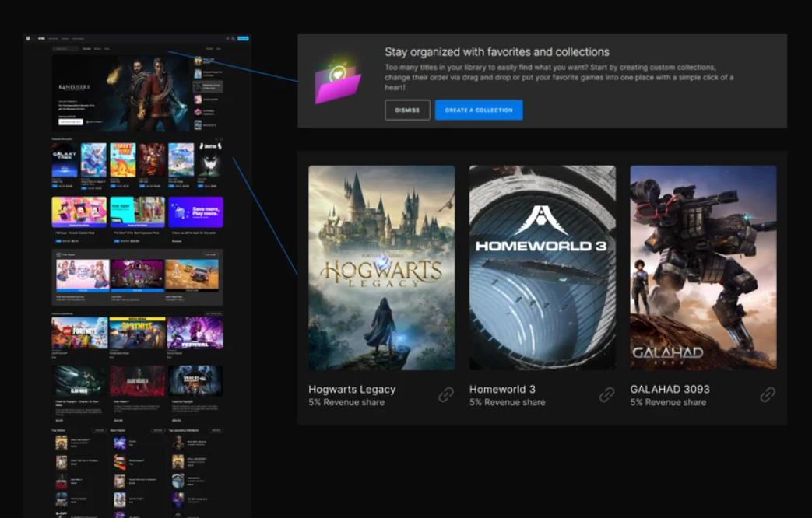Click Create a Collection button

479,110
